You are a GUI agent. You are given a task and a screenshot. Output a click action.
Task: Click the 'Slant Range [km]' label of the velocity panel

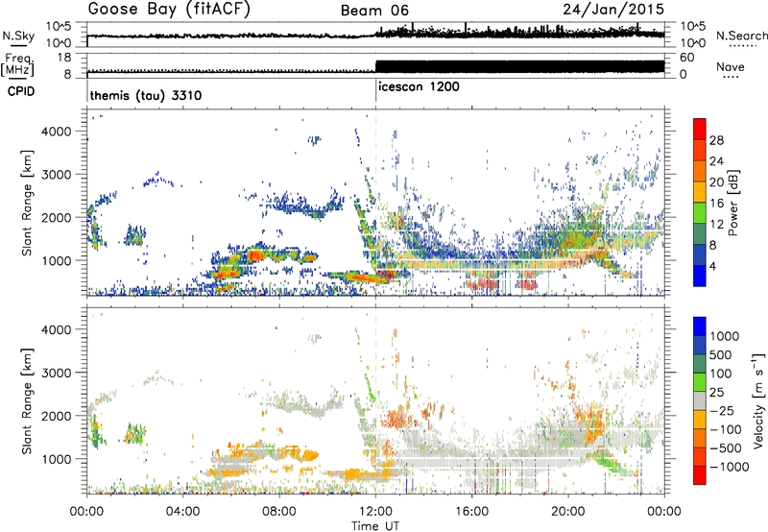(x=27, y=400)
